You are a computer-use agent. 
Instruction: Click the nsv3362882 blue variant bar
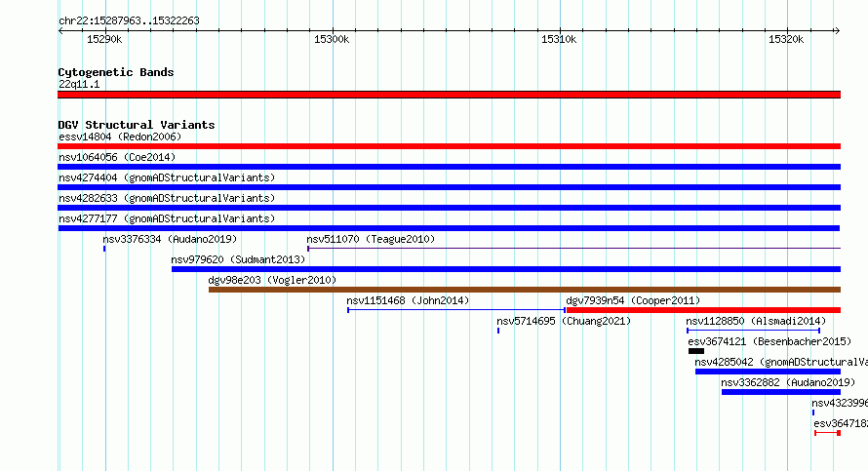[781, 392]
